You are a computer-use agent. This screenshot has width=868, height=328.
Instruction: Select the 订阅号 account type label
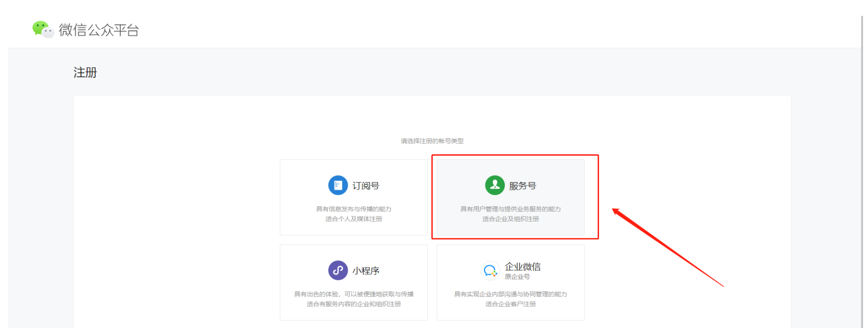366,186
